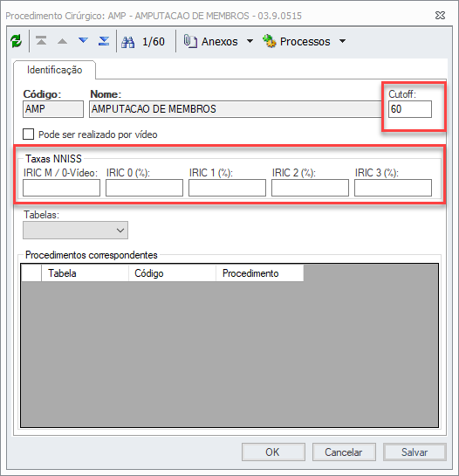Screen dimensions: 459x476
Task: Click the Salvar button
Action: (414, 452)
